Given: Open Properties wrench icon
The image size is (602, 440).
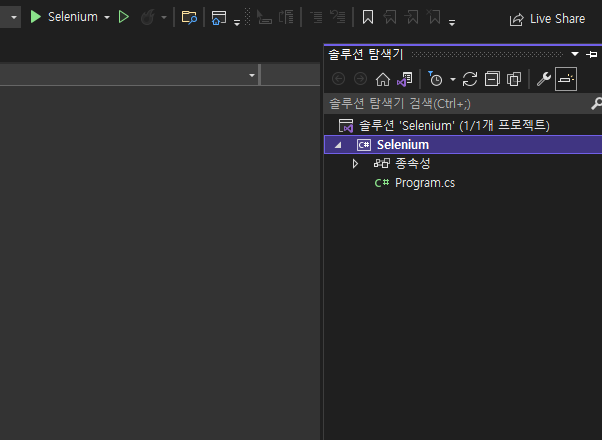Looking at the screenshot, I should click(544, 79).
